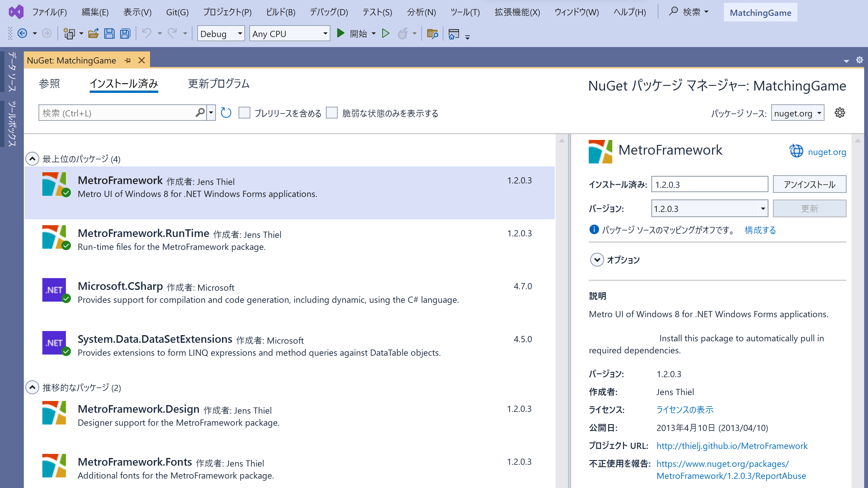Click the new project toolbar icon
Image resolution: width=868 pixels, height=488 pixels.
[x=69, y=33]
